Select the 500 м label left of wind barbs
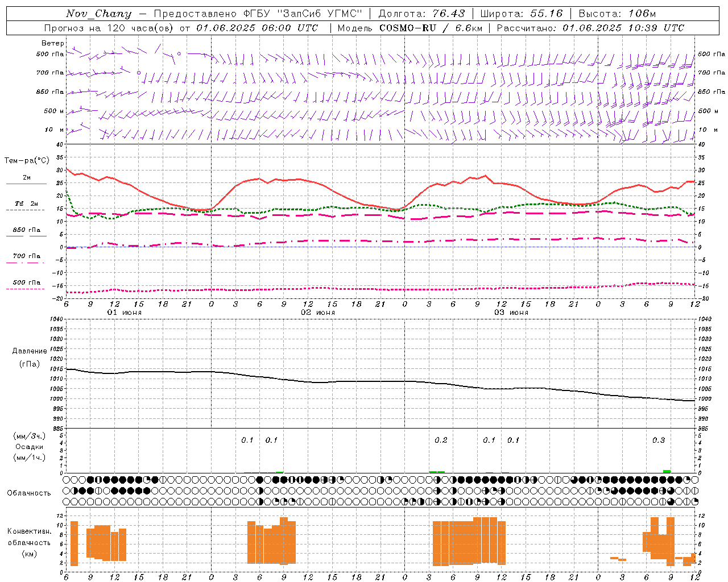Screen dimensions: 728x582 54,111
